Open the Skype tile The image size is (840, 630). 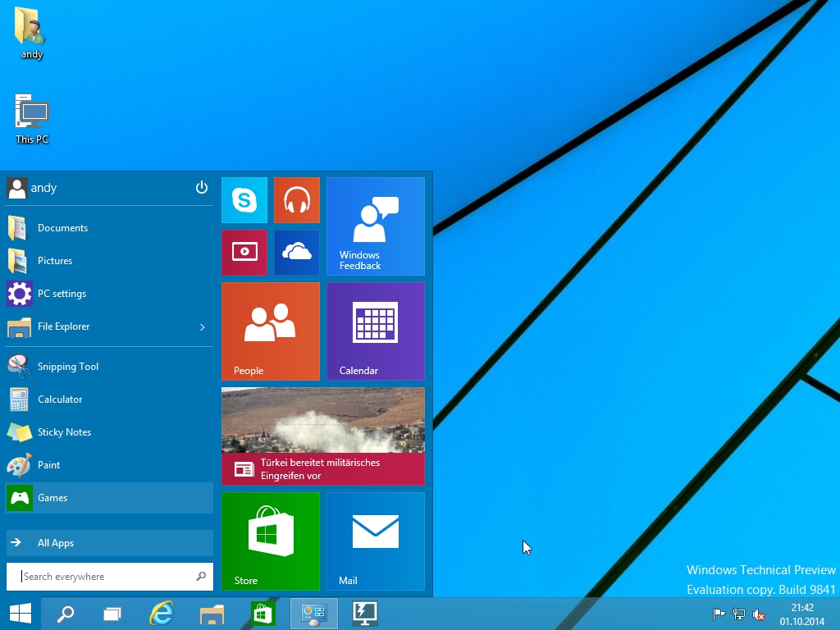click(x=244, y=200)
